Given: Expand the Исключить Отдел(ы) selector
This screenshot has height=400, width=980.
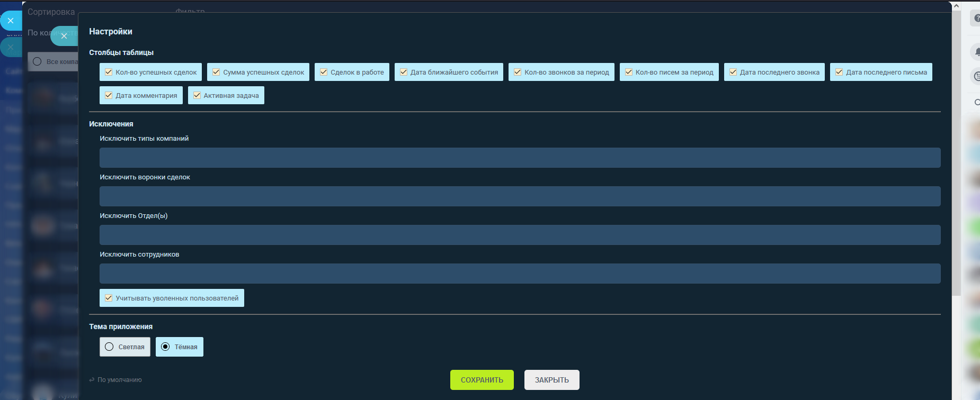Looking at the screenshot, I should point(520,235).
